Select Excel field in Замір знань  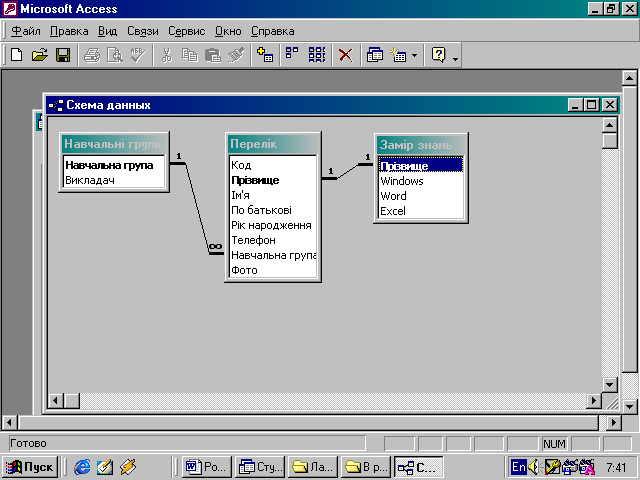click(x=421, y=211)
